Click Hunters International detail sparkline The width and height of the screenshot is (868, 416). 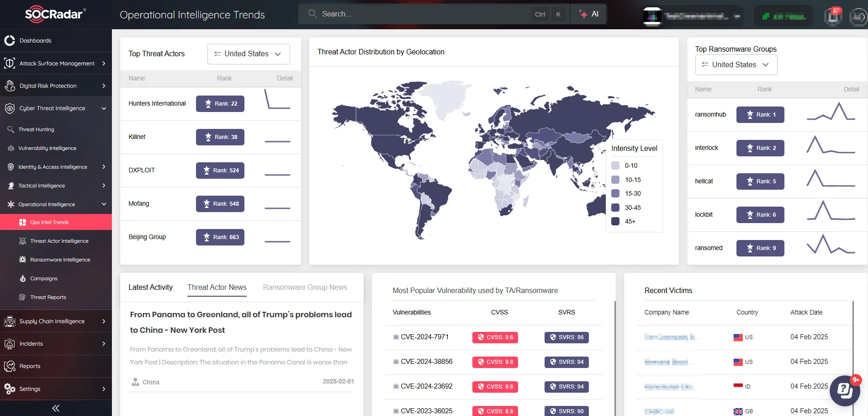[x=277, y=100]
